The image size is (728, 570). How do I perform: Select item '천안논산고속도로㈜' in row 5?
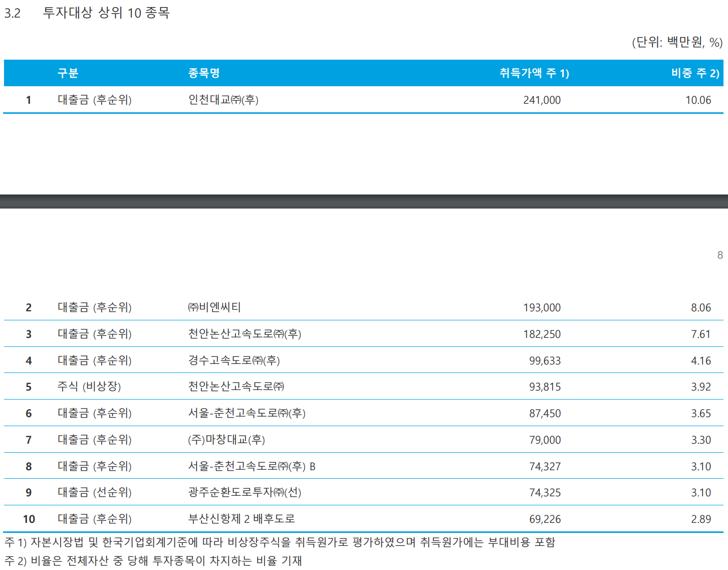pos(236,387)
